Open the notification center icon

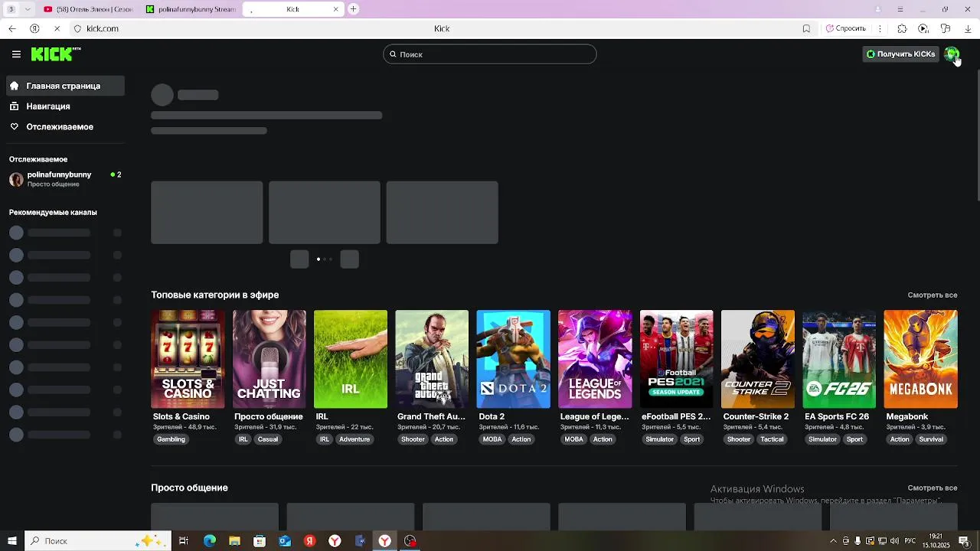coord(964,541)
